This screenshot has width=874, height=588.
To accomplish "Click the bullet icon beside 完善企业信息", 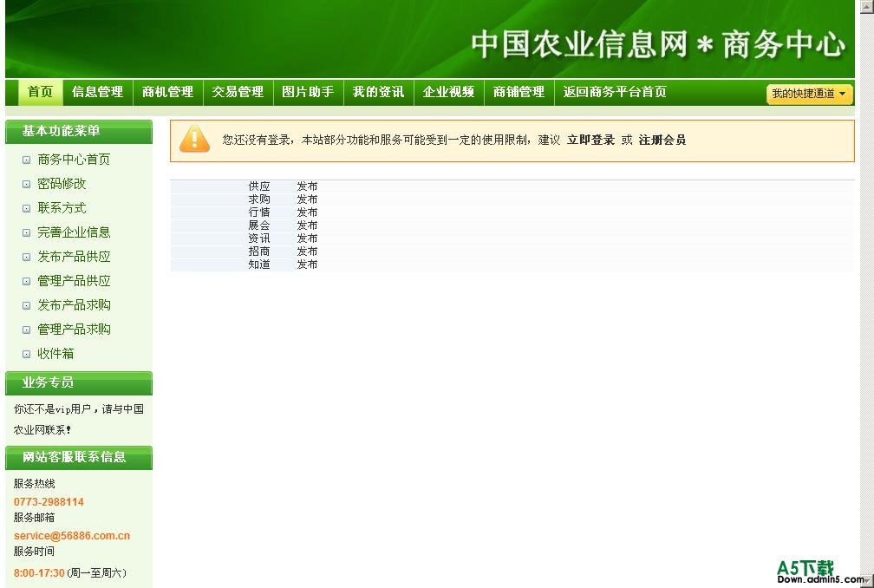I will 26,233.
